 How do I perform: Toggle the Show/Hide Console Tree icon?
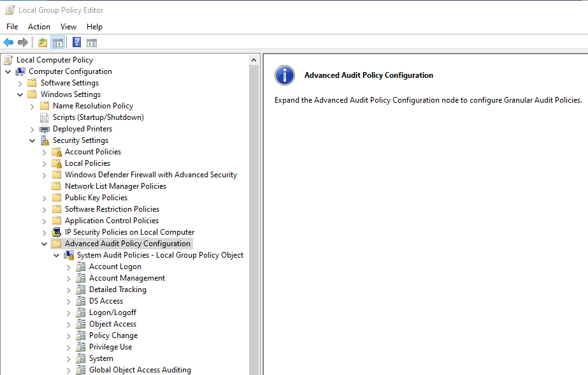pyautogui.click(x=58, y=43)
